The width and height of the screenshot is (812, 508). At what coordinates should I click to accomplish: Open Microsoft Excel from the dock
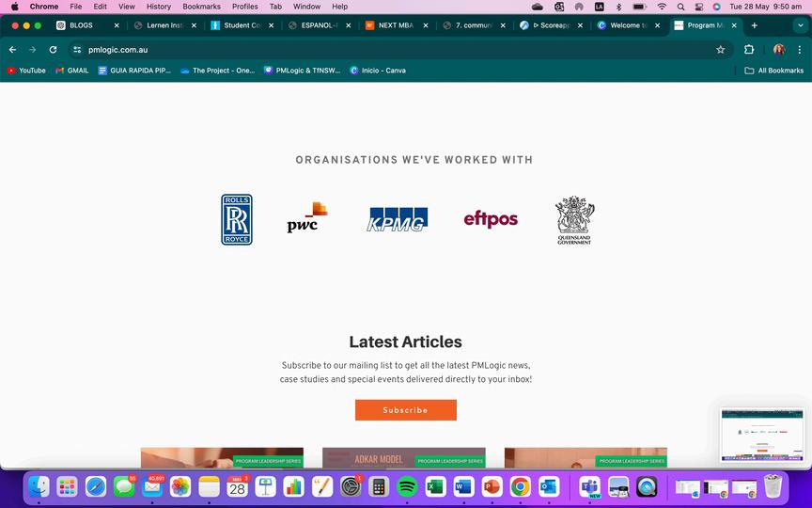point(435,486)
